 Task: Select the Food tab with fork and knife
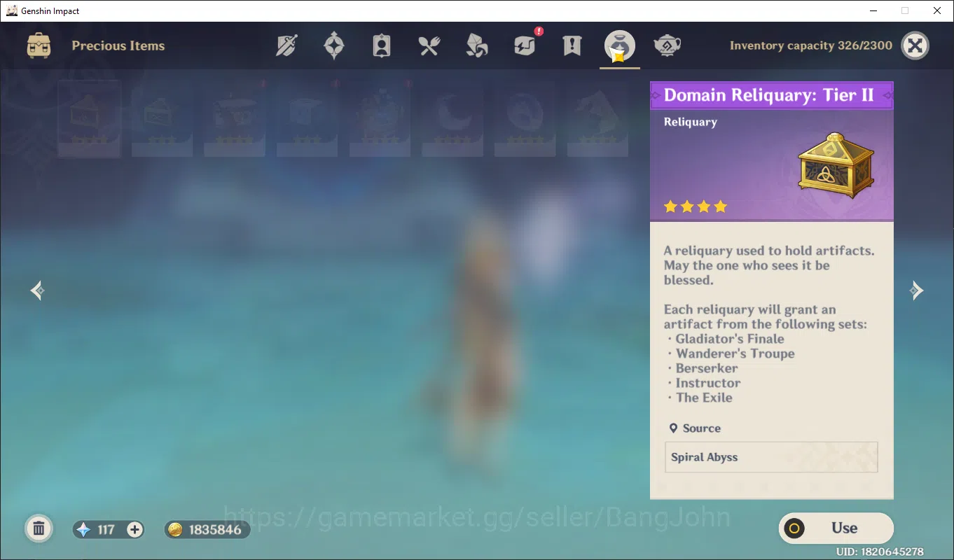click(x=429, y=46)
